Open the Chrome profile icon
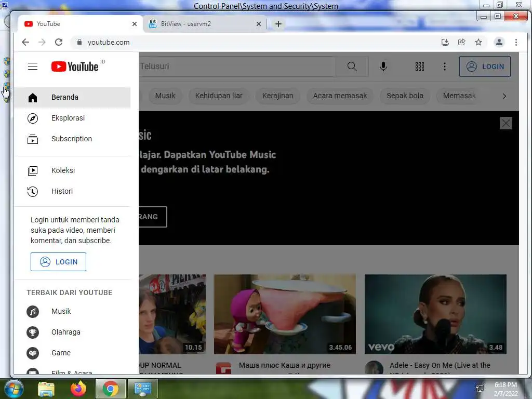The height and width of the screenshot is (399, 532). click(x=499, y=42)
